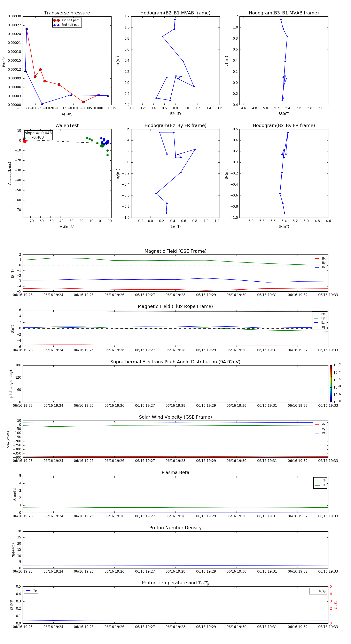Click the blue triangle touching the zero line in Transverse pressure
Screen dimensions: 351x644
pyautogui.click(x=42, y=104)
